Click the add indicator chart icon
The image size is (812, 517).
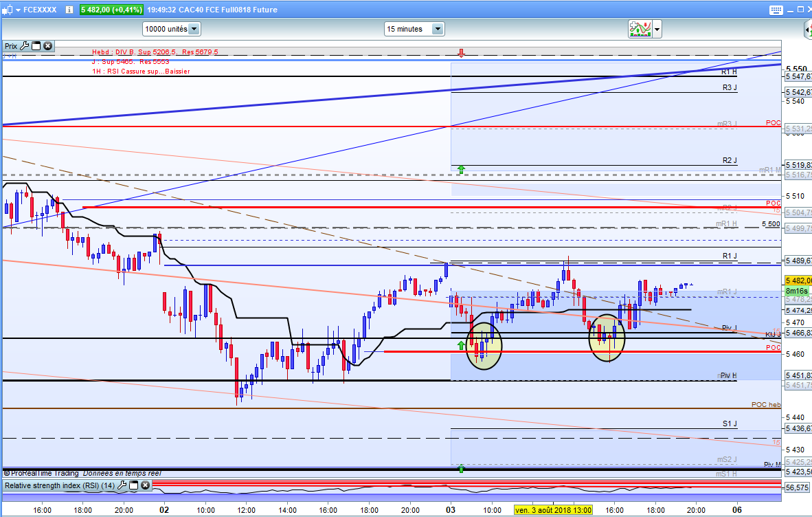(640, 29)
